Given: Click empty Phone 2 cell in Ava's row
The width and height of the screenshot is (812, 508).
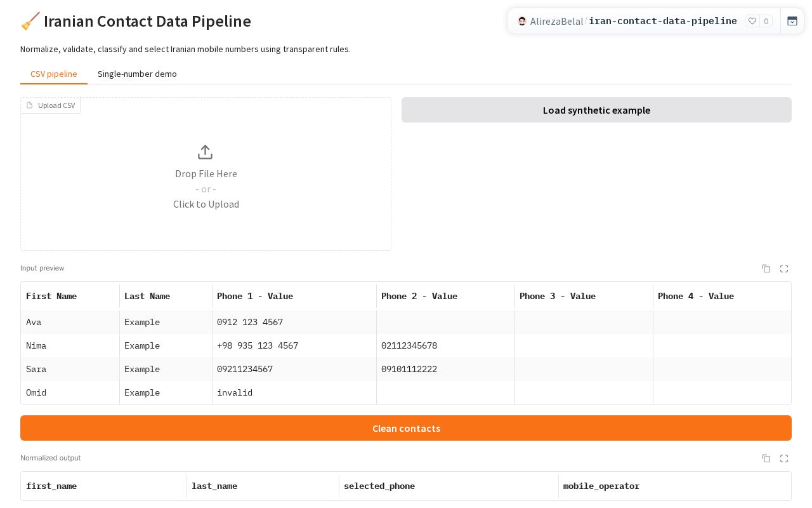Looking at the screenshot, I should tap(446, 322).
